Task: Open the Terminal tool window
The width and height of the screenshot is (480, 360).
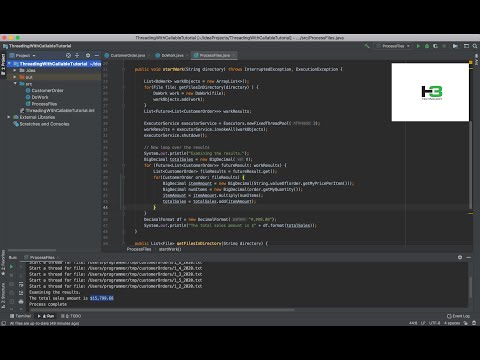Action: coord(20,316)
